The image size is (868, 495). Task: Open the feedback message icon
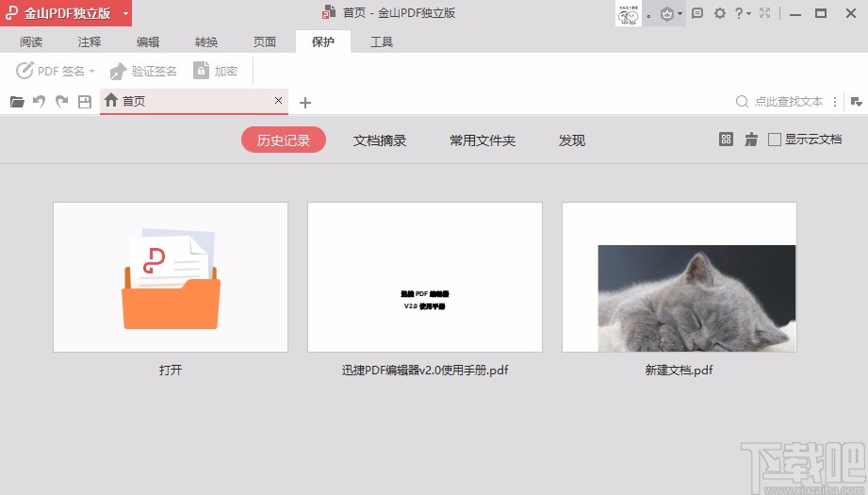tap(697, 13)
